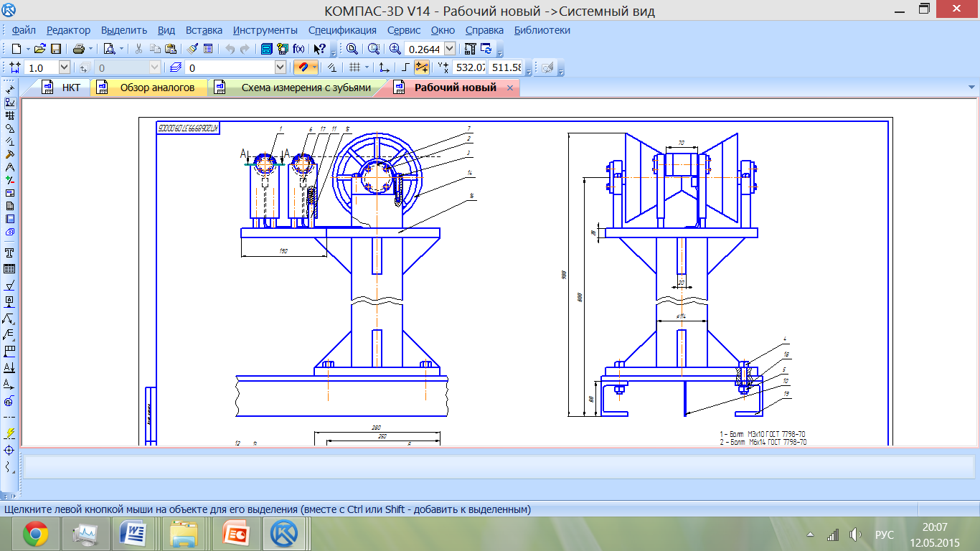
Task: Open the zoom scale 0.2644 dropdown
Action: [450, 49]
